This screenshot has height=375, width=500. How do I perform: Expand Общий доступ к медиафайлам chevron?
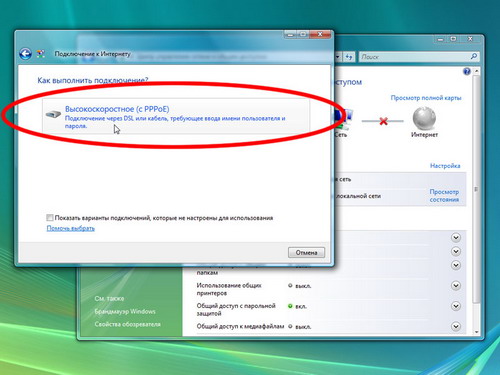[456, 326]
